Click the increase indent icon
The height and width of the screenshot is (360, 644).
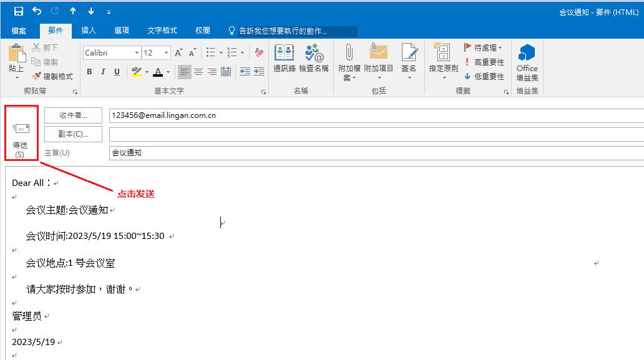coord(259,72)
